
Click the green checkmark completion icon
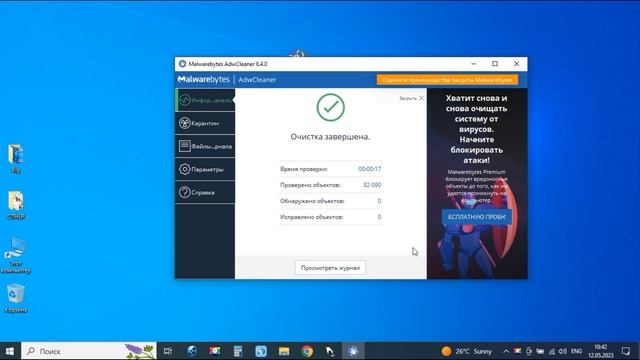(331, 107)
